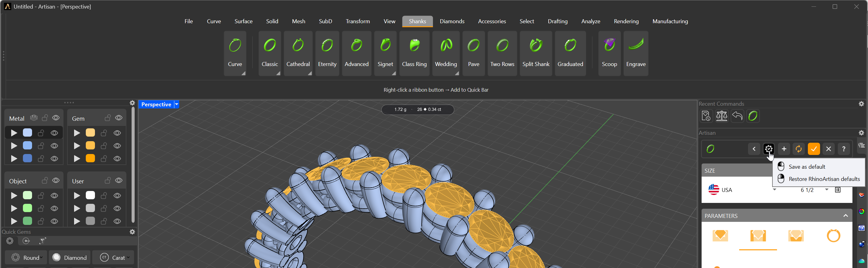The width and height of the screenshot is (868, 268).
Task: Click the weight scales icon in Recent Commands
Action: coord(721,116)
